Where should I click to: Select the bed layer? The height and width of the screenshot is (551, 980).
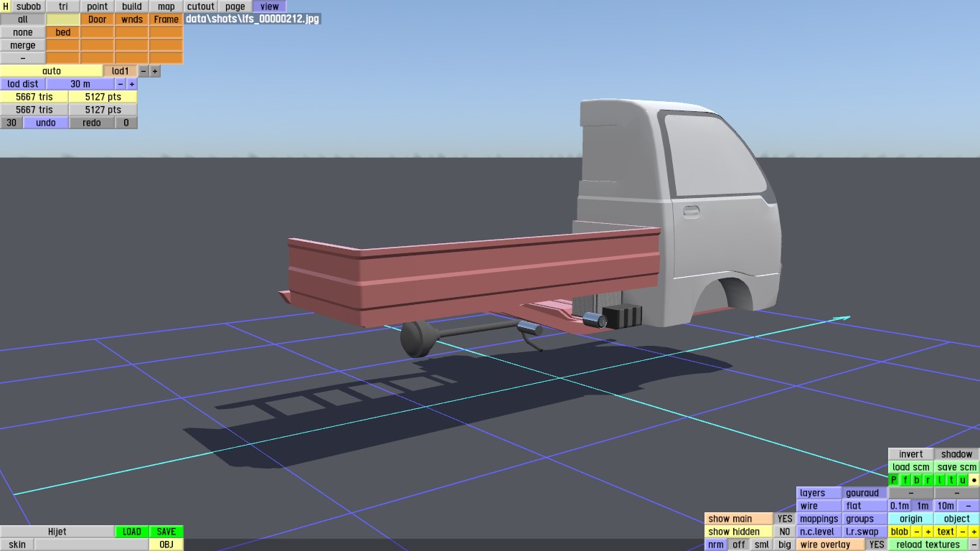coord(63,32)
